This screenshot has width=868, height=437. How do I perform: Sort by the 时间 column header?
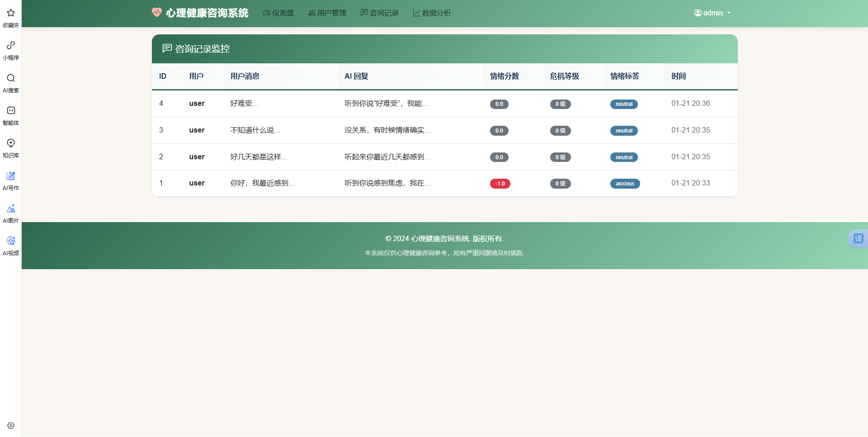679,76
